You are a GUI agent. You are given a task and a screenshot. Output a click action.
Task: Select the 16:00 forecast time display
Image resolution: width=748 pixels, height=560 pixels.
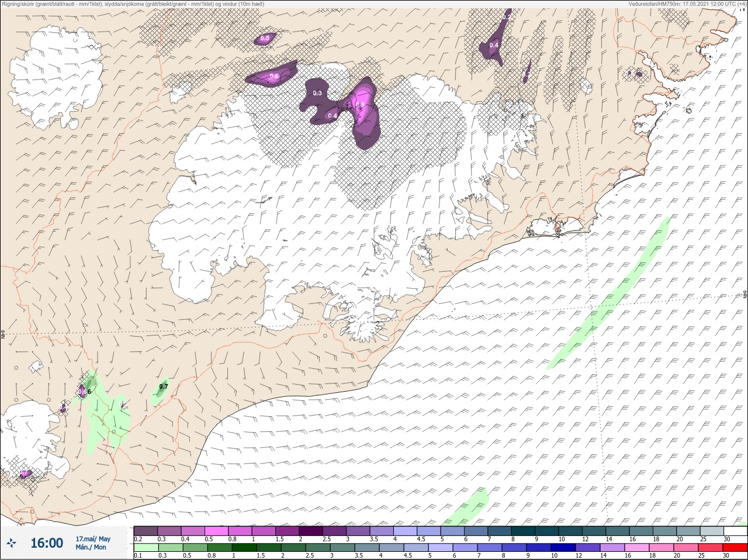click(x=47, y=543)
